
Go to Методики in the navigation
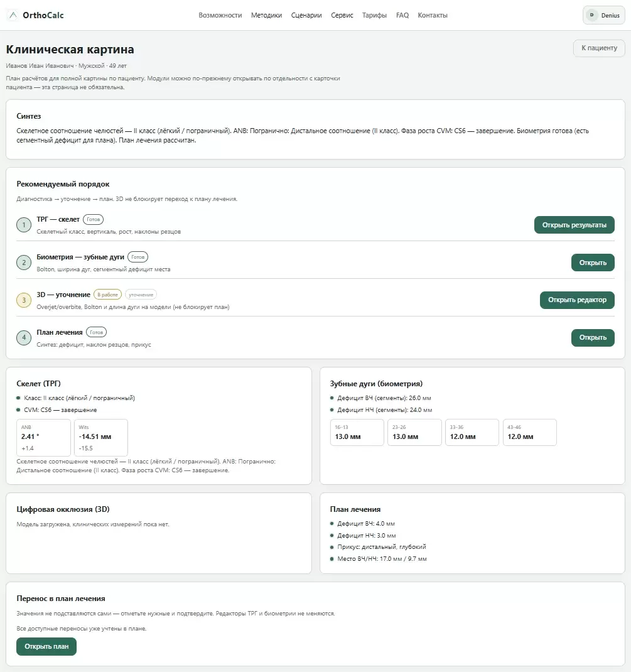tap(266, 16)
